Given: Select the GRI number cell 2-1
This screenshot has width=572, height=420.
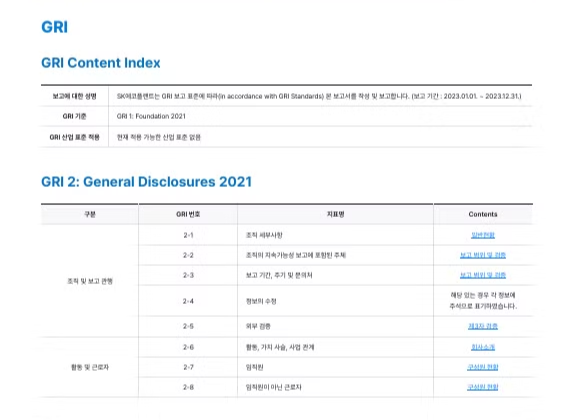Looking at the screenshot, I should pos(188,235).
